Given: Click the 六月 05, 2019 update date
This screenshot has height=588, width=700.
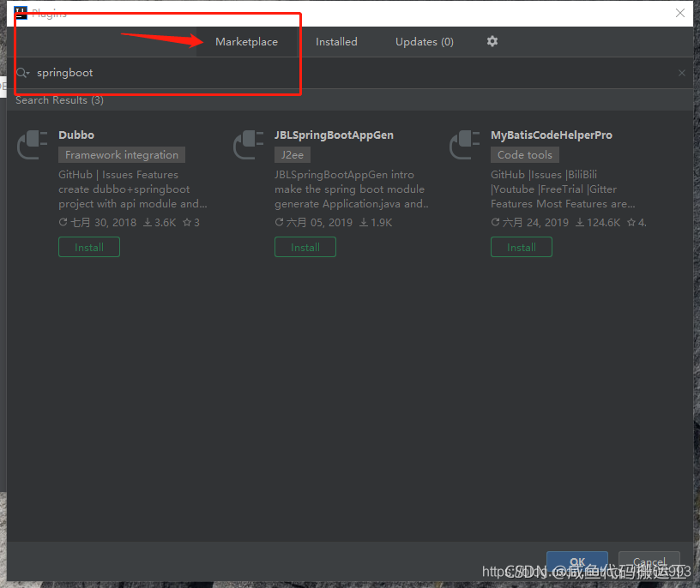Looking at the screenshot, I should [x=314, y=222].
